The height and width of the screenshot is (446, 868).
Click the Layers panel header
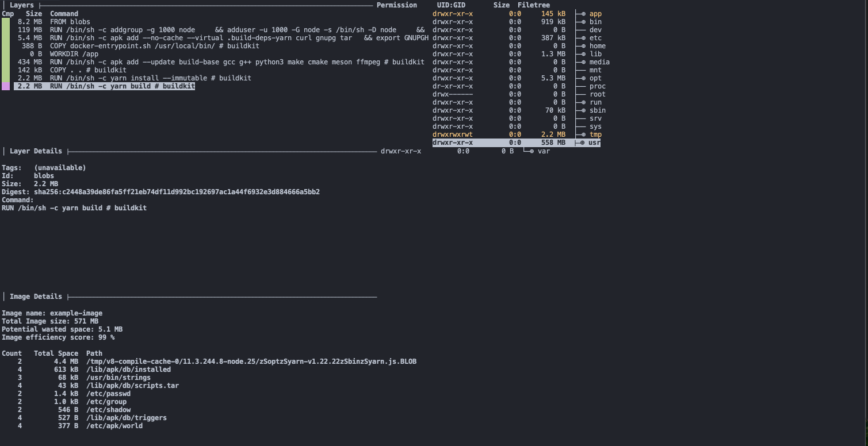[21, 5]
